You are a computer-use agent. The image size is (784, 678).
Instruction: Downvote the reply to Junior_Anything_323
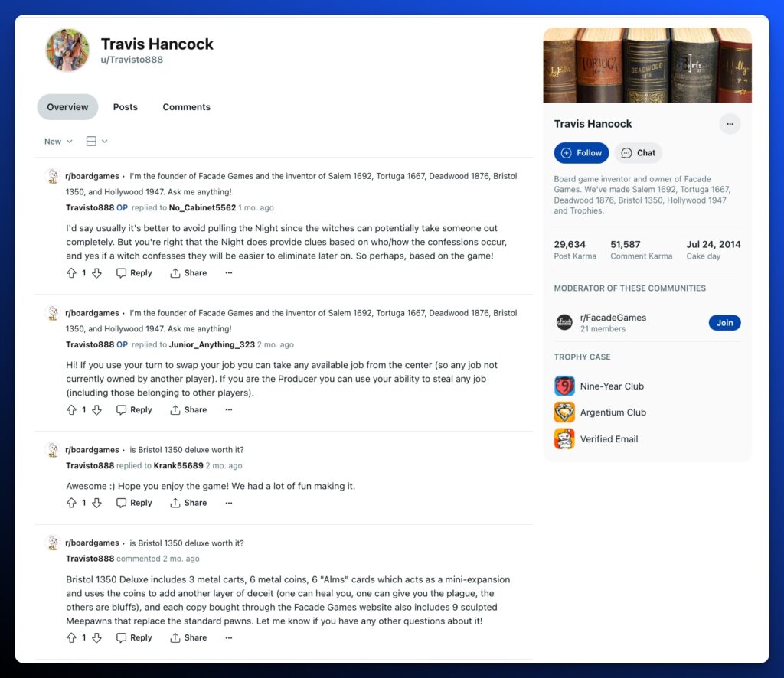[97, 409]
